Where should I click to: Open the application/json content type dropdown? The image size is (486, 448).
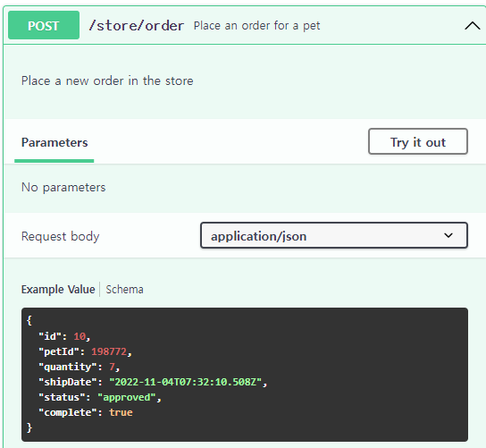334,235
